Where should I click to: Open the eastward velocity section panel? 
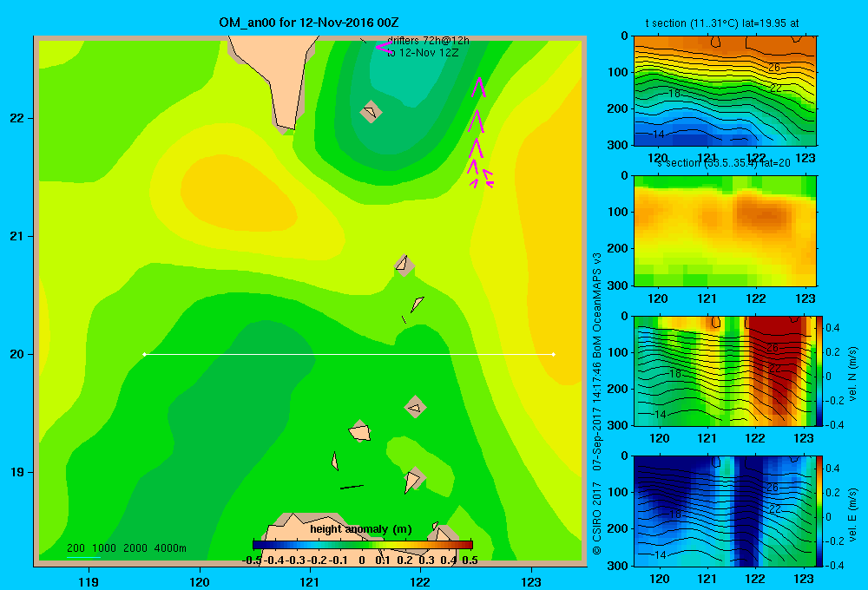coord(725,510)
